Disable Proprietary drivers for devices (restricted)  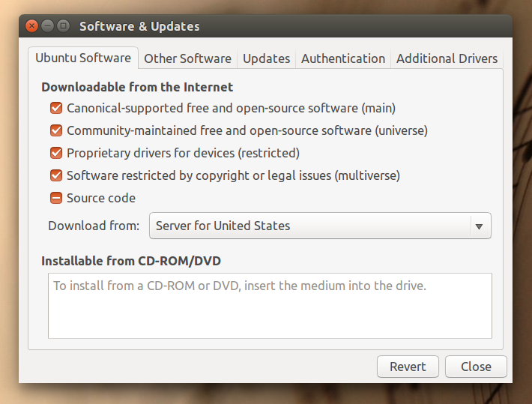click(x=56, y=153)
